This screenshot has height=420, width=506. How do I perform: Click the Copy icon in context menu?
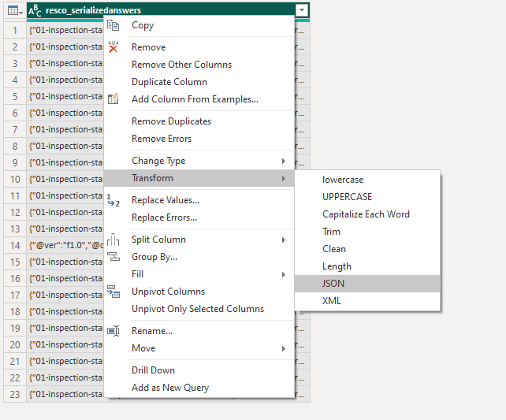pos(113,25)
